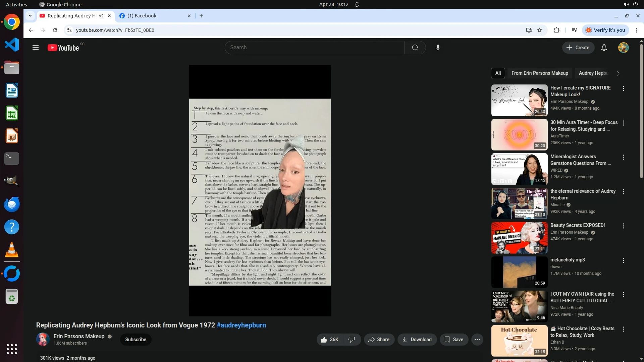Open more actions menu beside Save
644x362 pixels.
(477, 340)
